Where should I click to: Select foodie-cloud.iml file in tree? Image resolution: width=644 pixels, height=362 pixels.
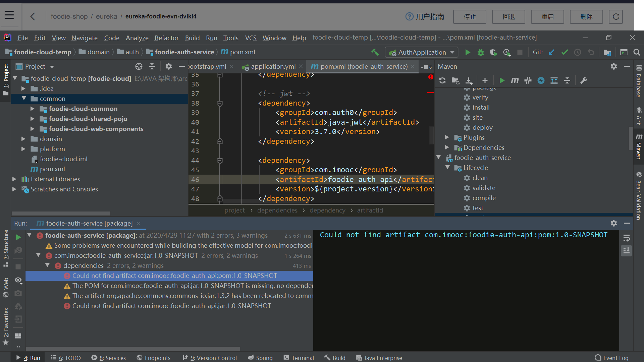(x=63, y=159)
